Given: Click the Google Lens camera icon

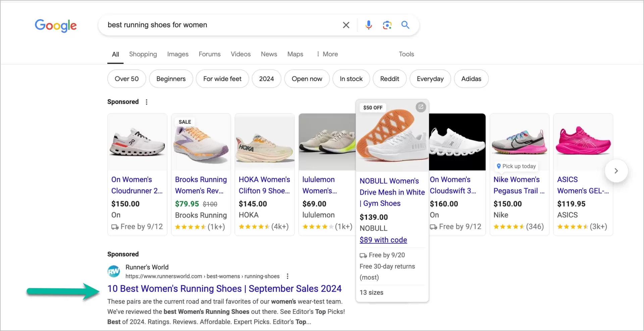Looking at the screenshot, I should 387,25.
